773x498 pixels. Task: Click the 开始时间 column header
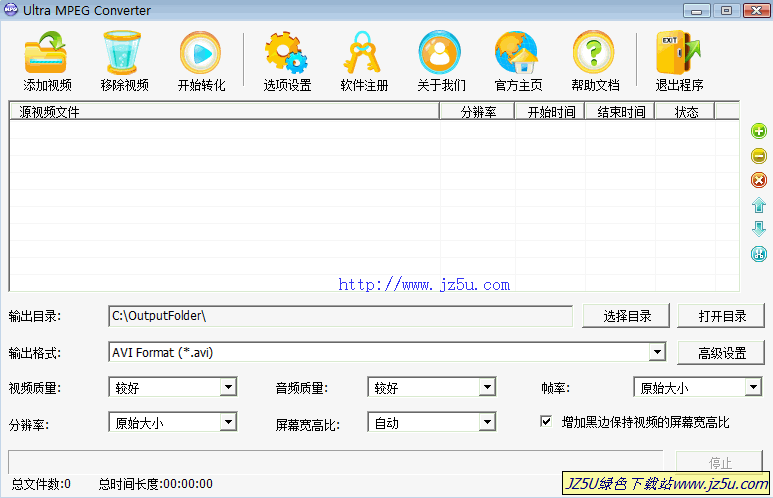pyautogui.click(x=550, y=112)
